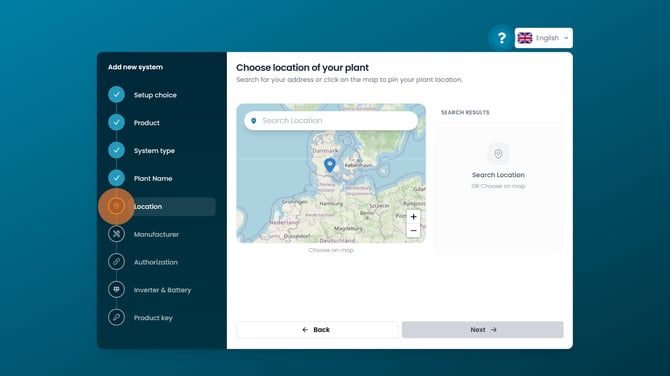Go to the Setup choice step
Image resolution: width=670 pixels, height=376 pixels.
click(155, 95)
